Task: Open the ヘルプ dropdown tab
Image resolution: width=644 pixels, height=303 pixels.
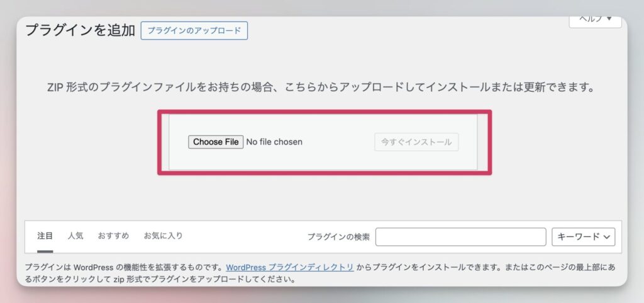Action: point(595,22)
